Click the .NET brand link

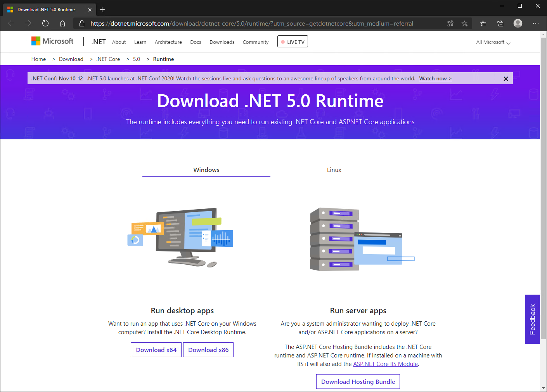tap(99, 42)
